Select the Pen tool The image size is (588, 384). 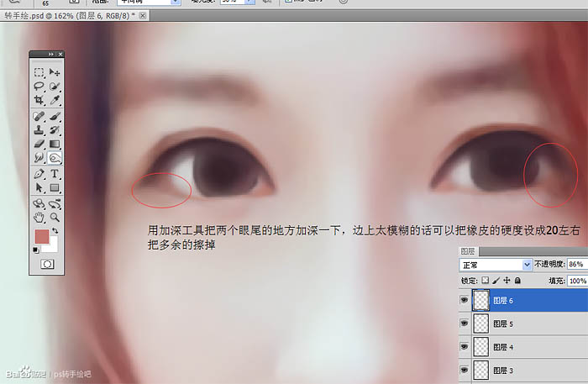pyautogui.click(x=39, y=174)
